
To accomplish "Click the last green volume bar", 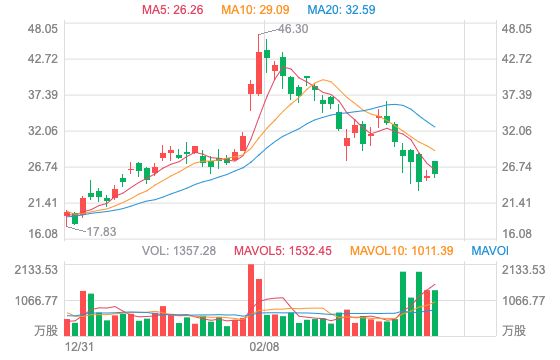I will [x=435, y=313].
